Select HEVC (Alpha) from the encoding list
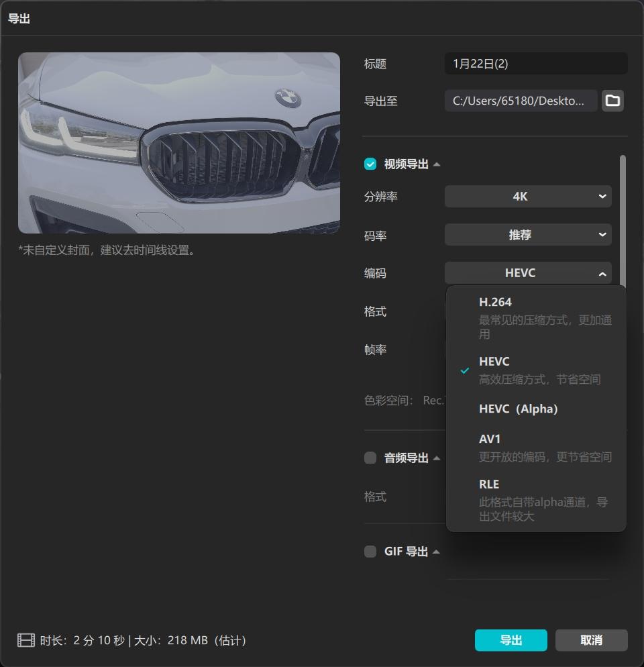Viewport: 644px width, 667px height. coord(518,409)
